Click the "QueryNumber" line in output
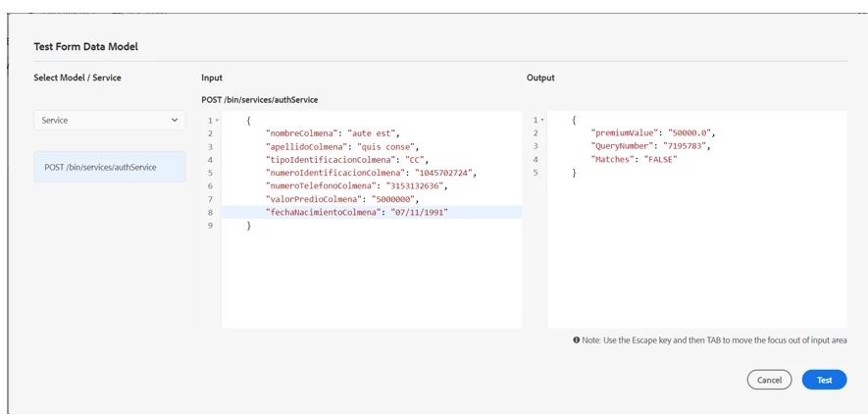 pos(650,147)
